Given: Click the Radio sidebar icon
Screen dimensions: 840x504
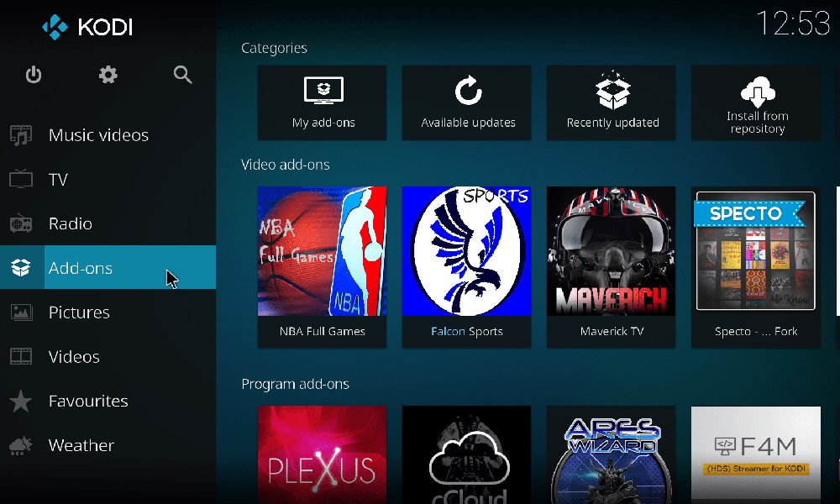Looking at the screenshot, I should pyautogui.click(x=21, y=223).
